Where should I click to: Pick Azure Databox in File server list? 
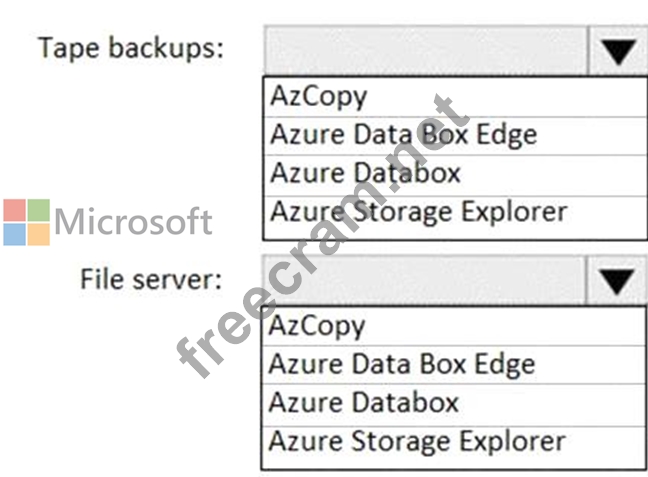click(x=365, y=403)
